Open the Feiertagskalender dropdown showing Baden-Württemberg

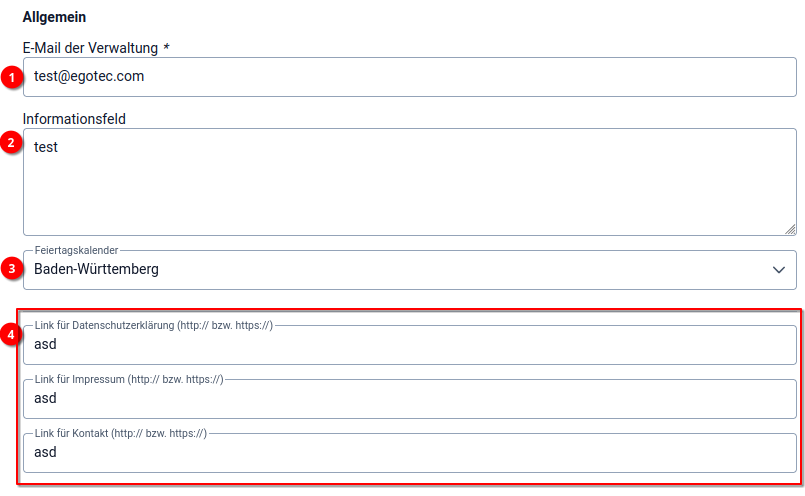point(400,270)
